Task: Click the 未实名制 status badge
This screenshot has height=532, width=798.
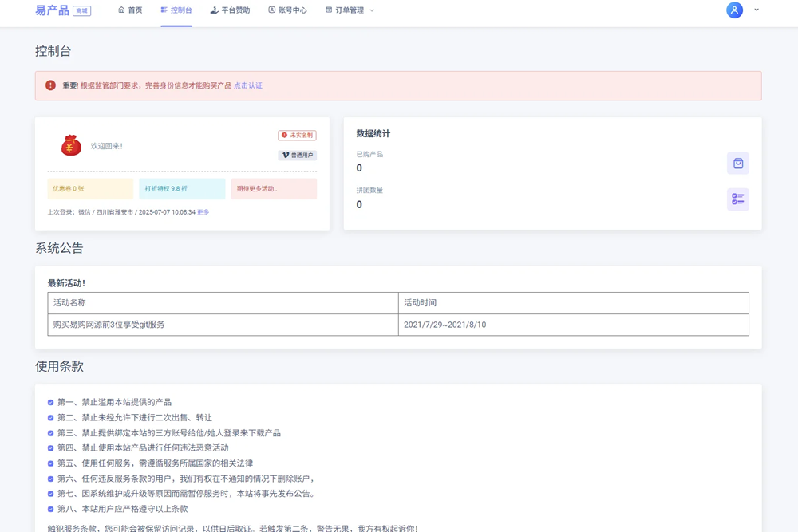Action: pos(297,136)
